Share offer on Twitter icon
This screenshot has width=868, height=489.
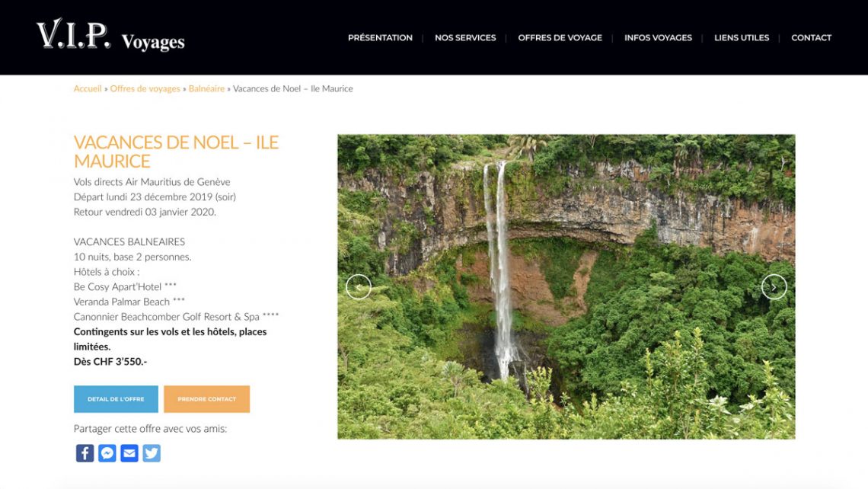[x=151, y=453]
